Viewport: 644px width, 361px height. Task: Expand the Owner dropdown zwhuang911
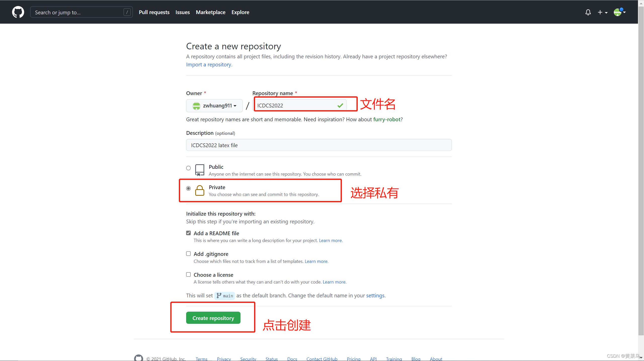[x=214, y=106]
